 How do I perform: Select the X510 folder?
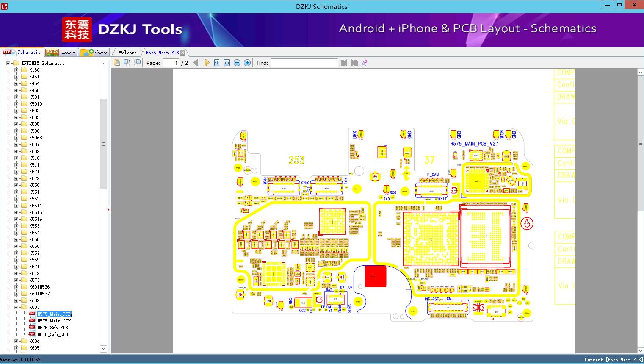(34, 158)
